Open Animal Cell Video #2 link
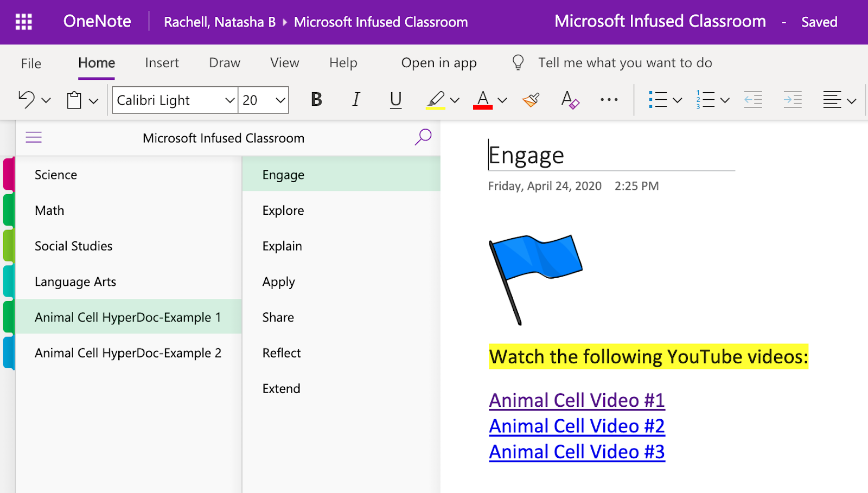This screenshot has height=493, width=868. 577,426
